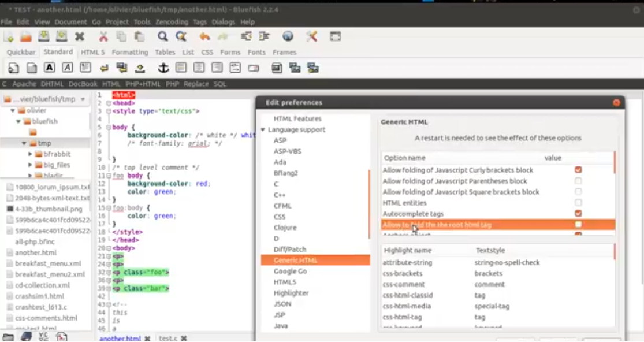The width and height of the screenshot is (644, 342).
Task: Click the Find (magnifier) toolbar icon
Action: [162, 36]
